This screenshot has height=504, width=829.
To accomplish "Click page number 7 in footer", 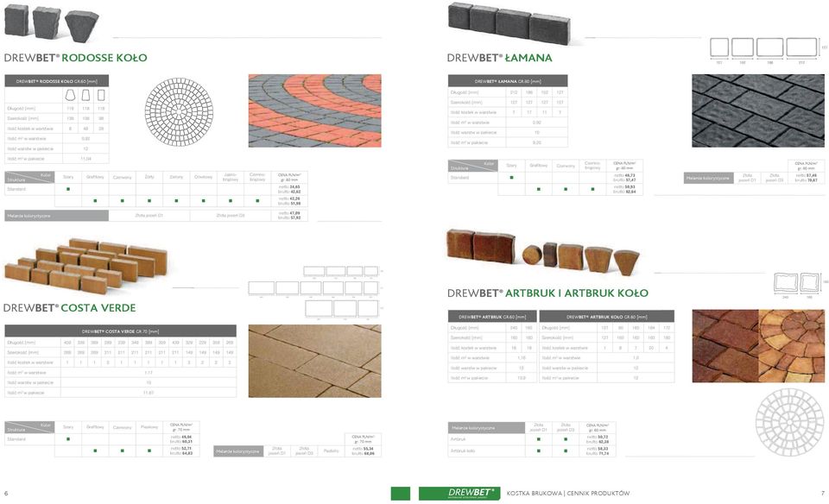I will (823, 493).
